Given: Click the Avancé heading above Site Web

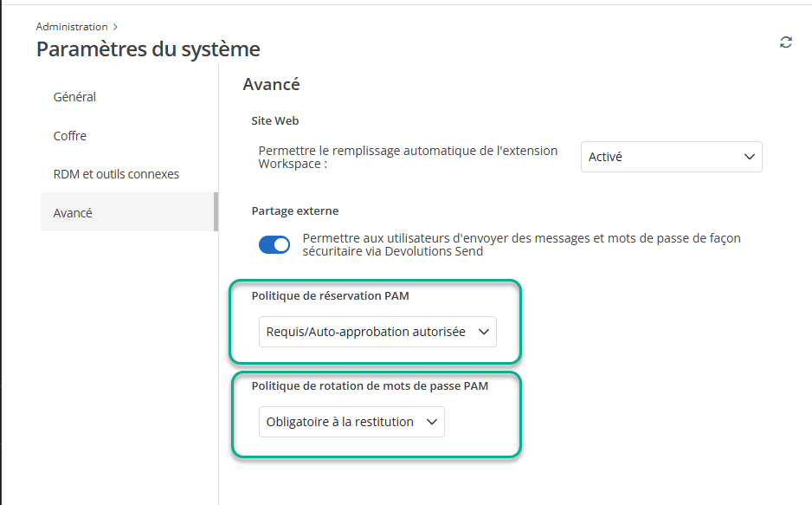Looking at the screenshot, I should [x=271, y=84].
